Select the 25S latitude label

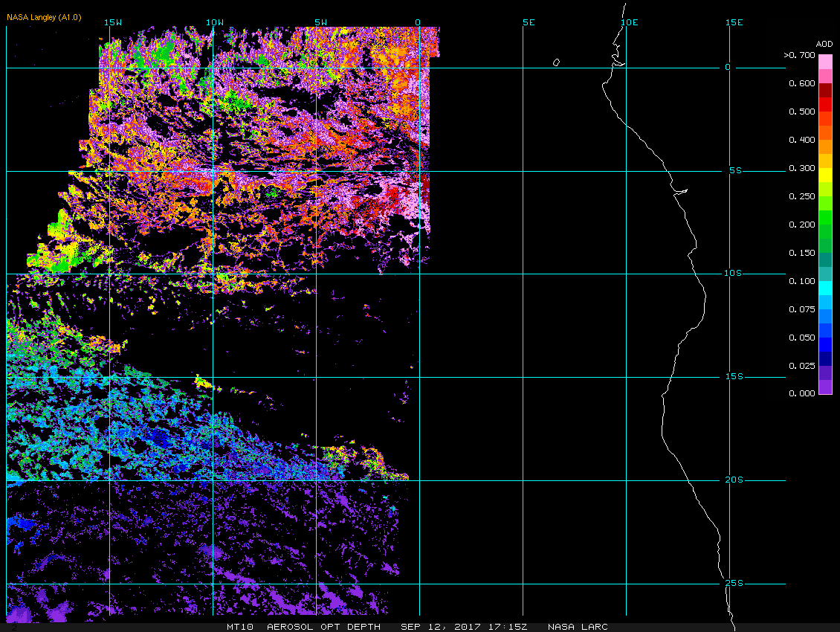734,583
